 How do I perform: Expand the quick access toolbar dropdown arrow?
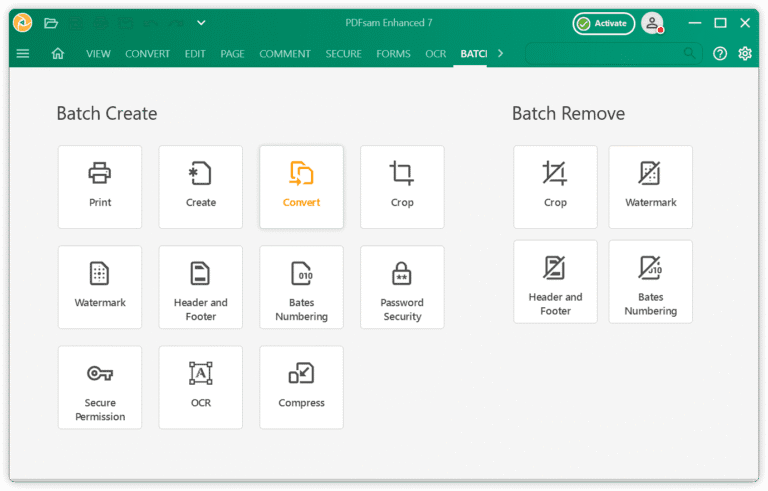click(x=201, y=23)
